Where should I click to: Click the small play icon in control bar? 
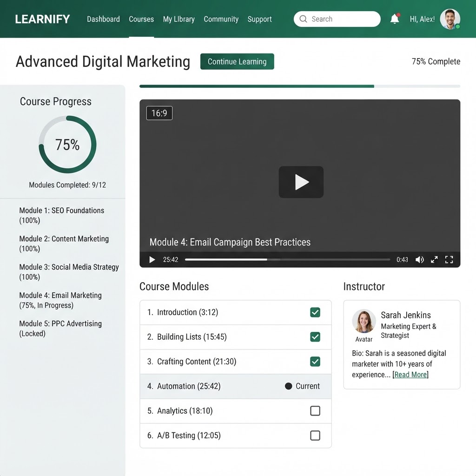pyautogui.click(x=152, y=259)
